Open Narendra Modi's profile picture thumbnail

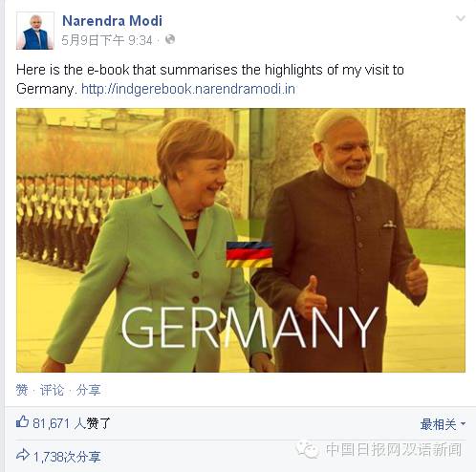click(35, 31)
